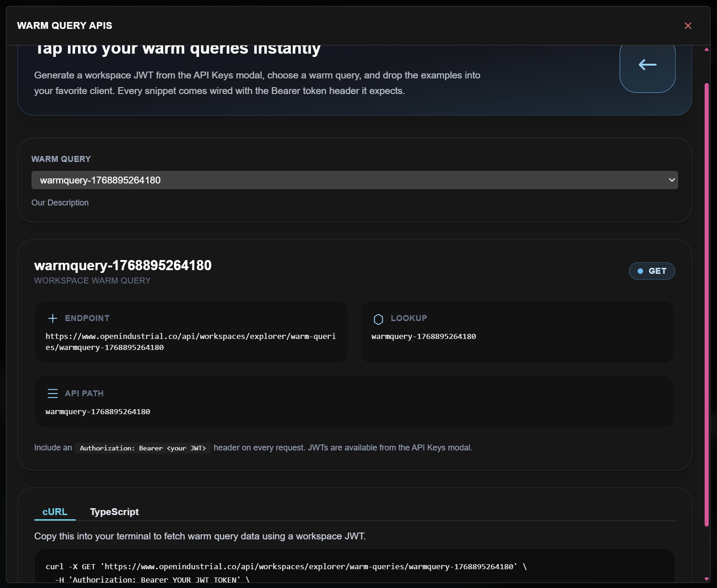Click the hexagon icon beside LOOKUP
Screen dimensions: 717x588
378,319
